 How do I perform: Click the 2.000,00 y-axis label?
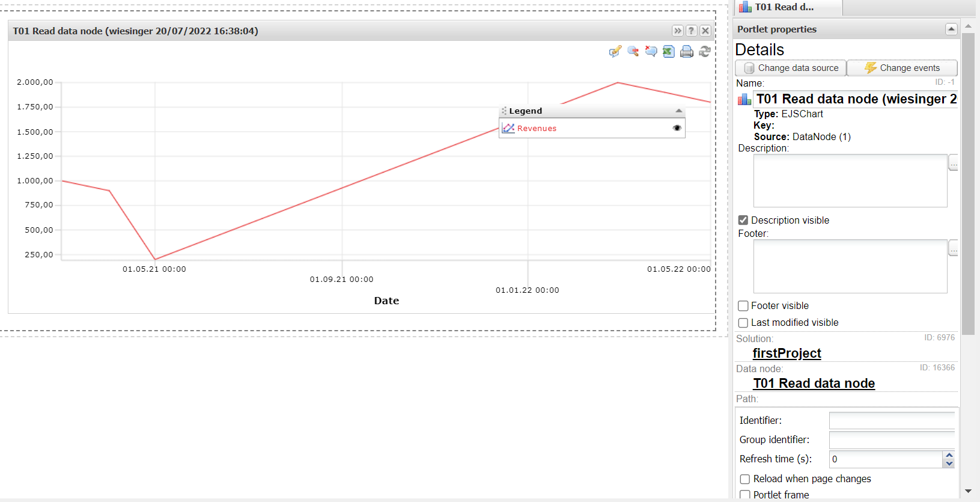coord(35,82)
